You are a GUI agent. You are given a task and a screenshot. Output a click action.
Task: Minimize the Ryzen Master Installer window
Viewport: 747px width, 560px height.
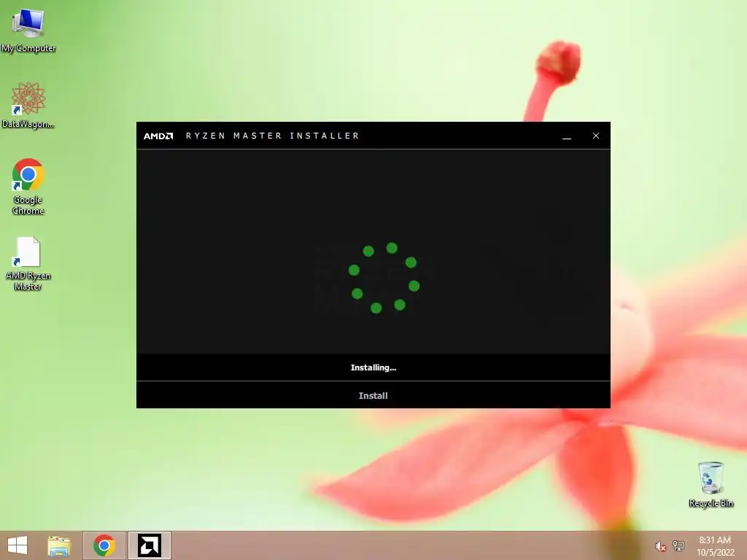point(566,136)
